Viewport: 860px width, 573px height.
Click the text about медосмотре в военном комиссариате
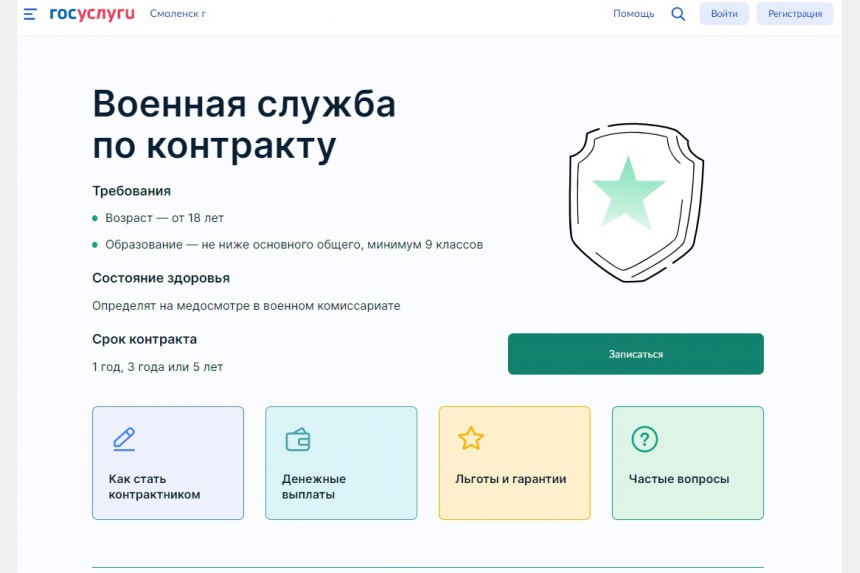click(246, 306)
